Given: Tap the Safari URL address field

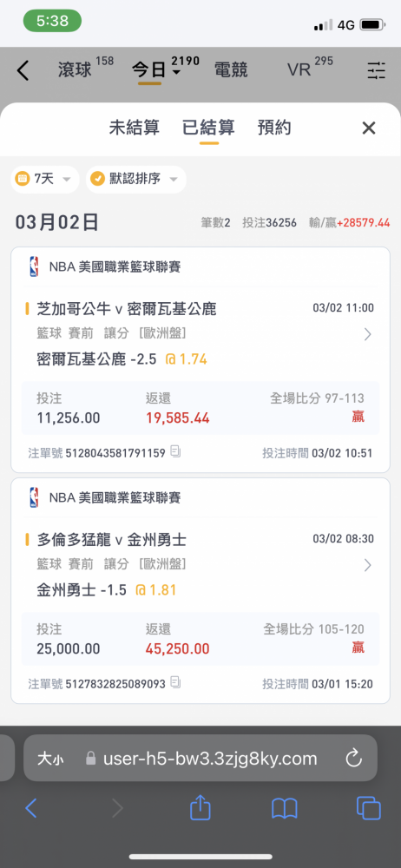Looking at the screenshot, I should click(x=200, y=758).
